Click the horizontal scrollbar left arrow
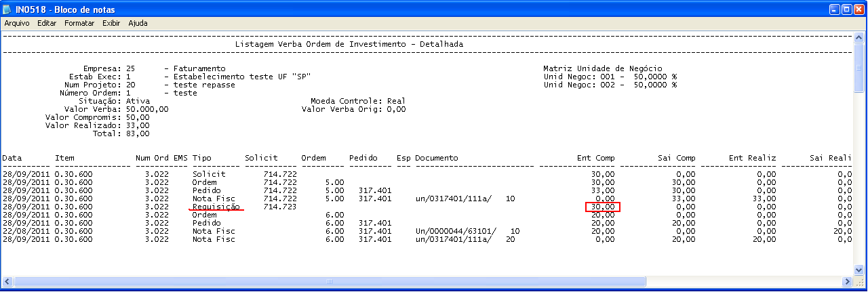 coord(8,282)
